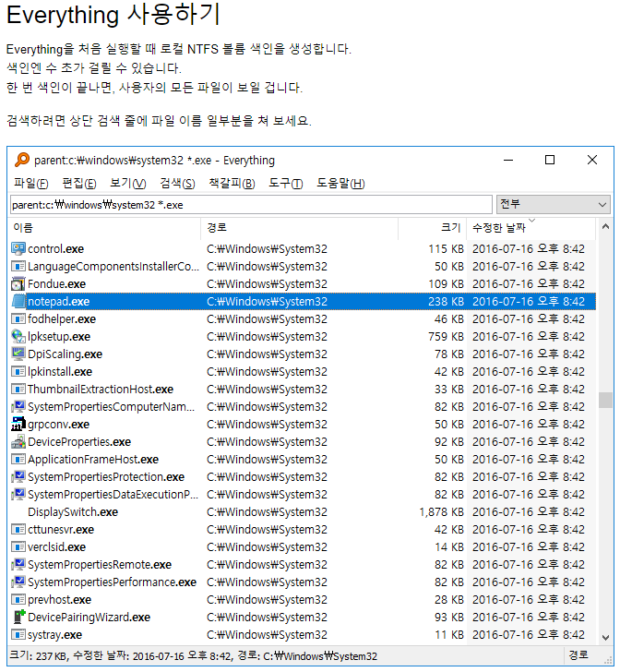Sort by the 수정한 날짜 column header
The image size is (620, 672).
point(531,228)
